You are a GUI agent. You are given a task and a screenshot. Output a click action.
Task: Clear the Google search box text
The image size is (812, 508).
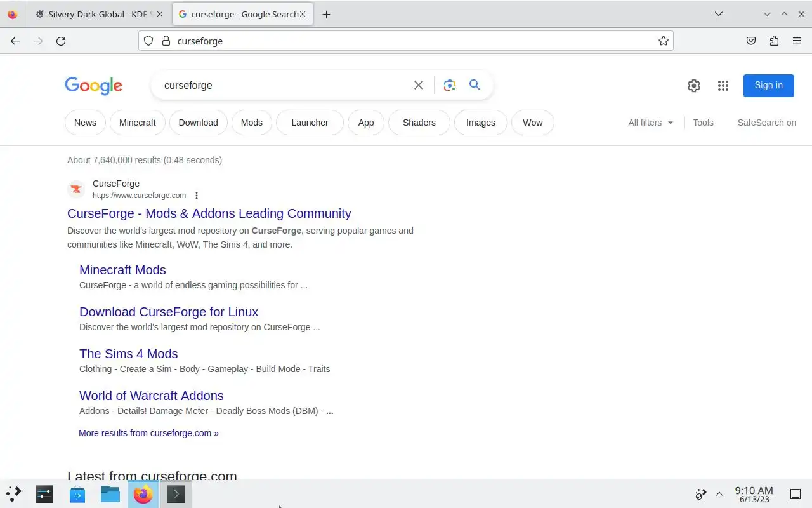[419, 85]
